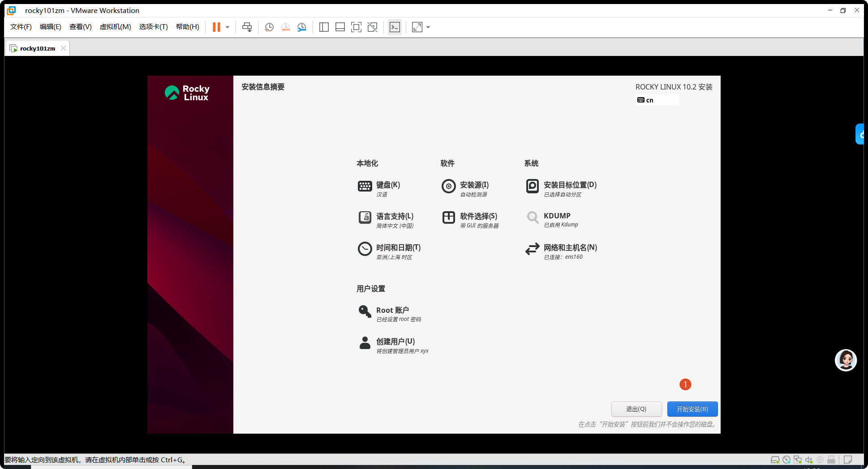Click the 已连接：ens160 status text
Image resolution: width=868 pixels, height=469 pixels.
click(563, 257)
